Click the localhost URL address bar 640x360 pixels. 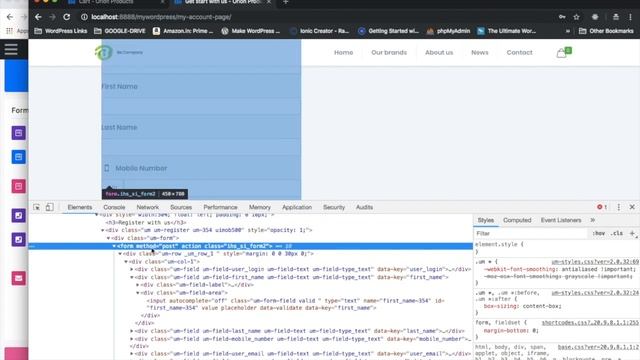click(x=161, y=17)
